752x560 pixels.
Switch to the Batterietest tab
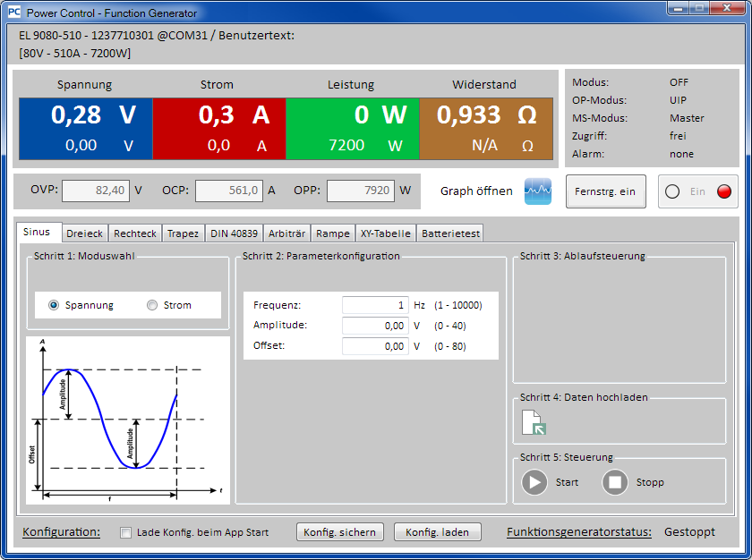pyautogui.click(x=450, y=233)
